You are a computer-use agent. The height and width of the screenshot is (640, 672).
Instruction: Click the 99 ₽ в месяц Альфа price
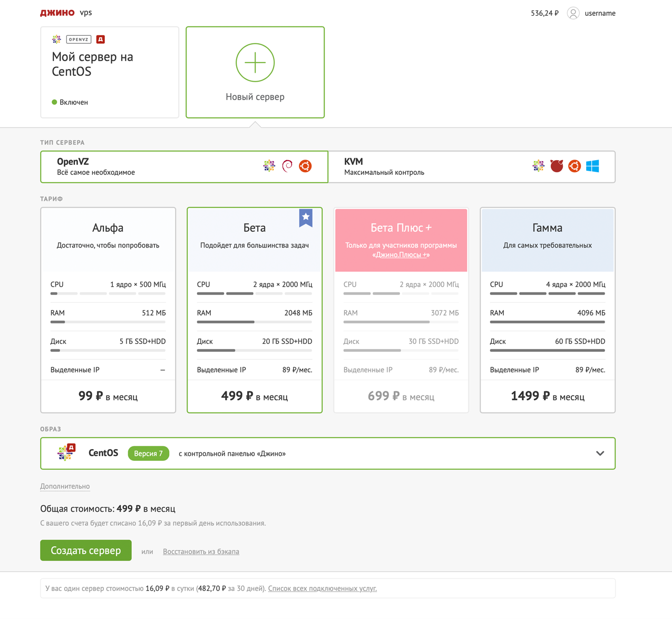[108, 397]
